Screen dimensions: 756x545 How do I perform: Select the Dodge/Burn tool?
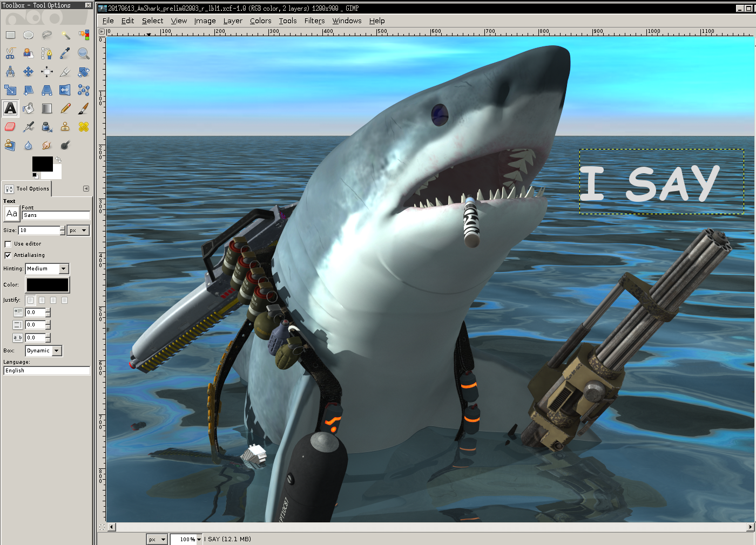(65, 145)
